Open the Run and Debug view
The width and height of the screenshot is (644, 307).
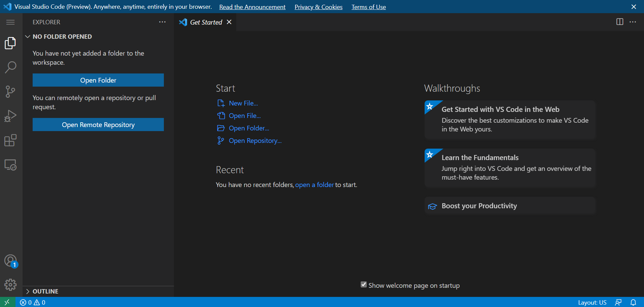click(x=10, y=116)
